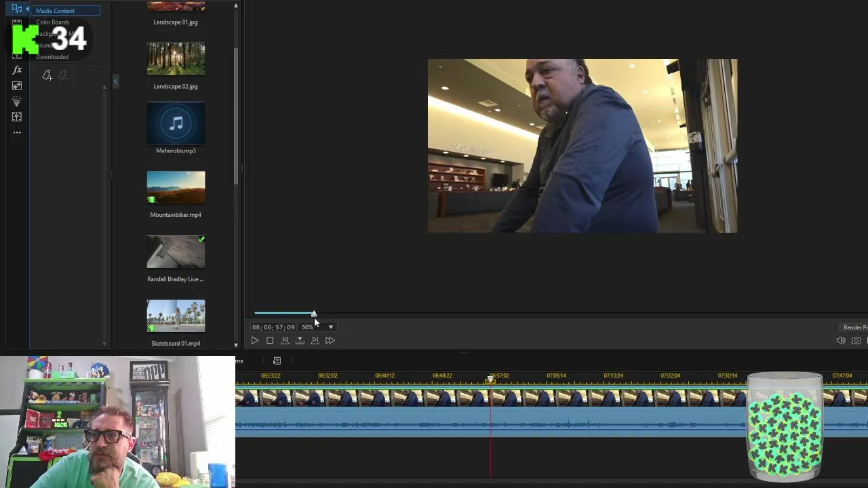Collapse the explorer view with the arrow

(115, 81)
